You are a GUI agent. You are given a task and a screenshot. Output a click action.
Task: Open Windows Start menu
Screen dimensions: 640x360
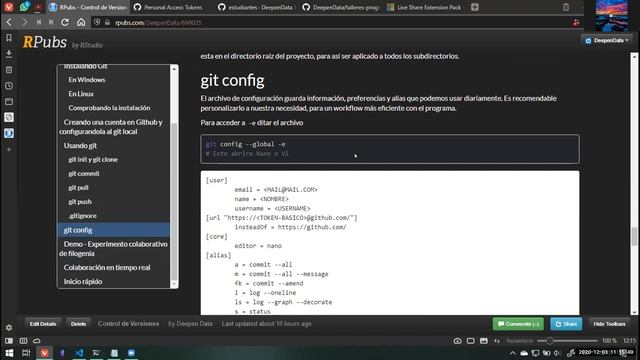(9, 353)
